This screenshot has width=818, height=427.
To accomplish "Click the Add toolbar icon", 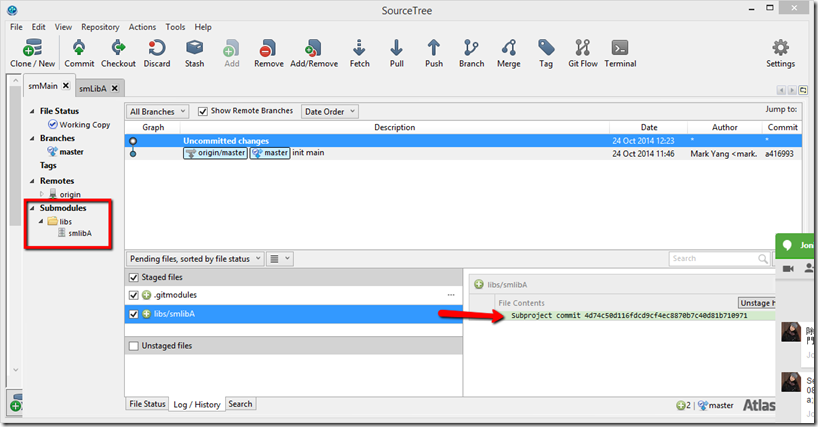I will pos(231,48).
